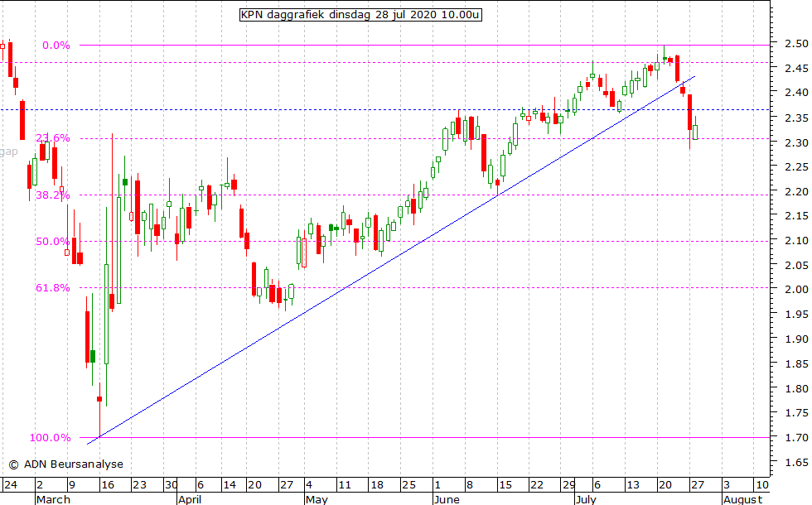Screen dimensions: 812x505
Task: Click the June month label
Action: (447, 499)
